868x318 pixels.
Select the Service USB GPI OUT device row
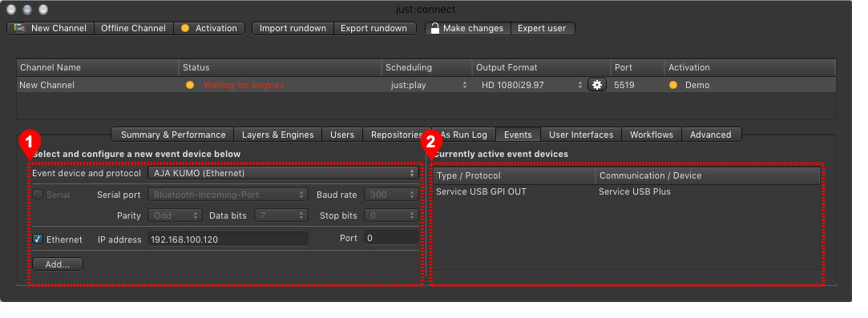click(628, 192)
